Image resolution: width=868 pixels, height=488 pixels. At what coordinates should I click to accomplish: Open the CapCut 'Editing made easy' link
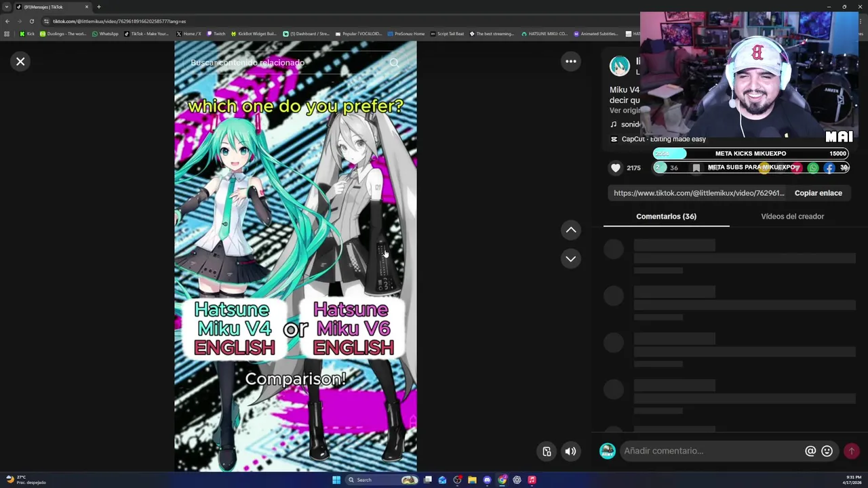[x=658, y=139]
